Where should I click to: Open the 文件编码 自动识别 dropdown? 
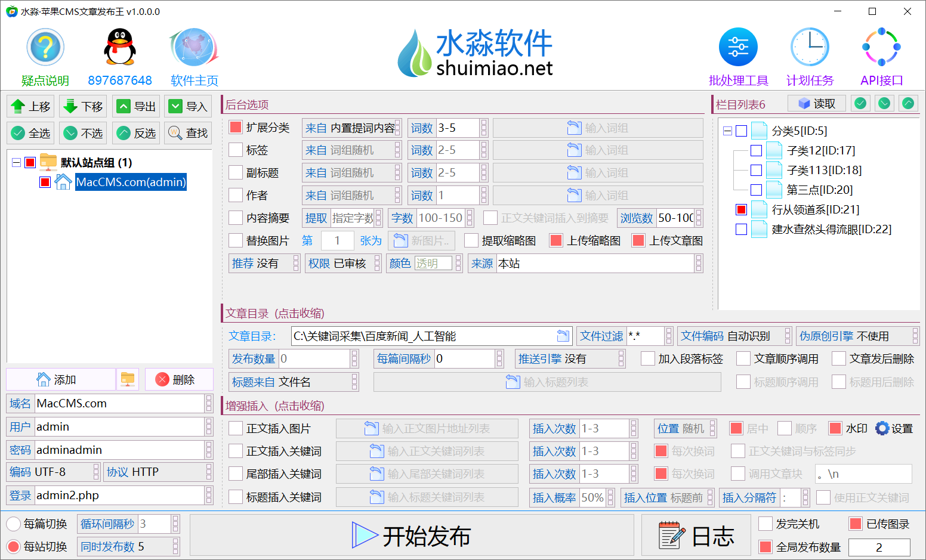(734, 336)
